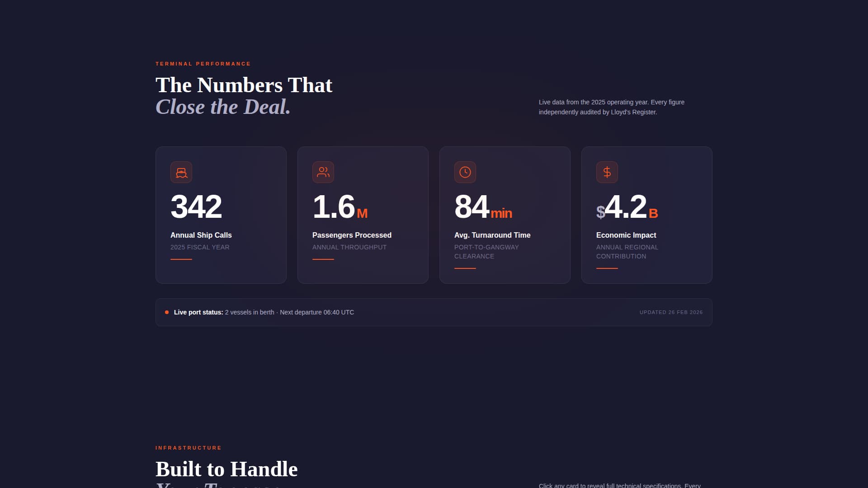This screenshot has height=488, width=868.
Task: Click the TERMINAL PERFORMANCE section label
Action: pyautogui.click(x=203, y=64)
